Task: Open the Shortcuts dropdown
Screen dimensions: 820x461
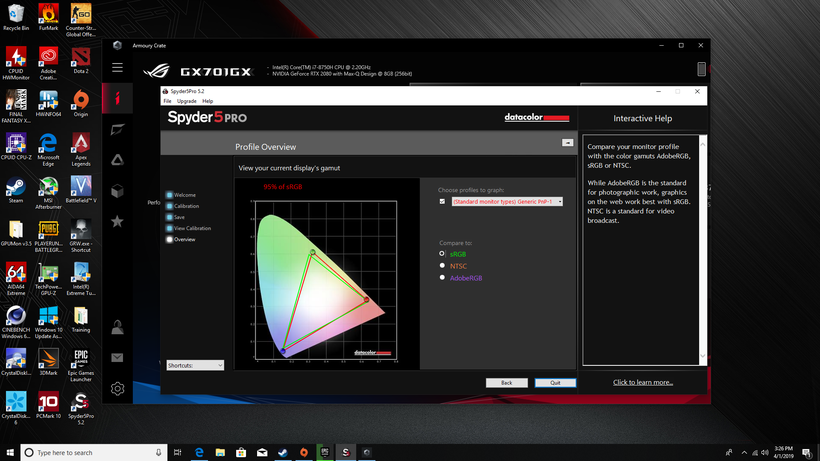Action: (195, 365)
